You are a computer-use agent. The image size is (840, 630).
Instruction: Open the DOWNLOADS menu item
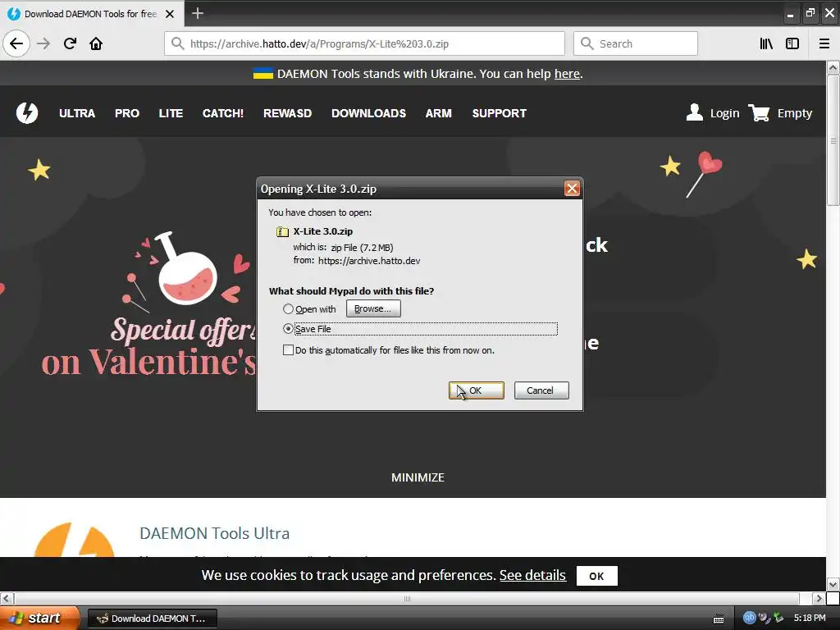pos(368,113)
